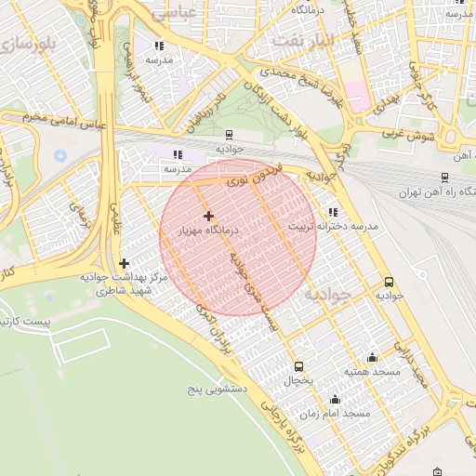Click the درمانگاه مهزیار clinic cross icon
The width and height of the screenshot is (476, 476).
(208, 216)
